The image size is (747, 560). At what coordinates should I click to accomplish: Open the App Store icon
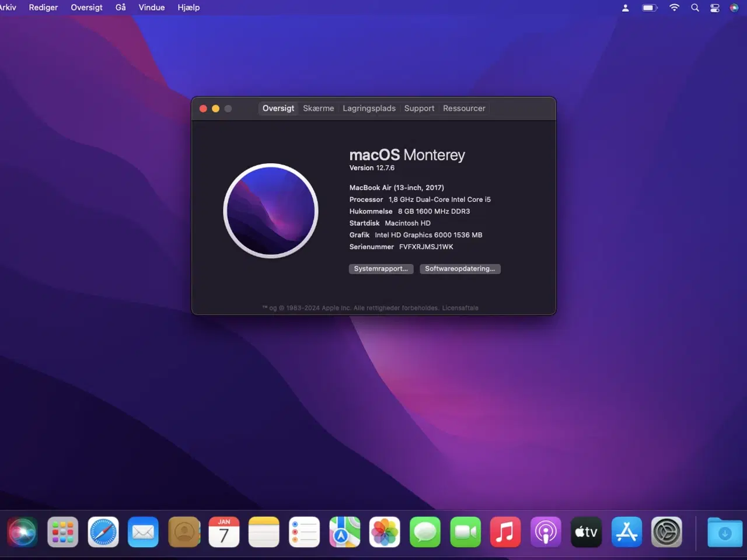[627, 532]
